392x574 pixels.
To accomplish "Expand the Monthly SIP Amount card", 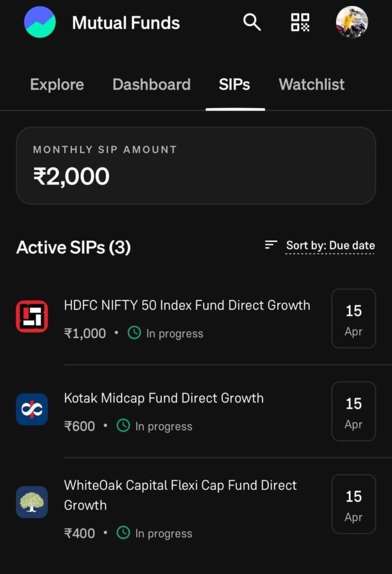I will coord(196,165).
